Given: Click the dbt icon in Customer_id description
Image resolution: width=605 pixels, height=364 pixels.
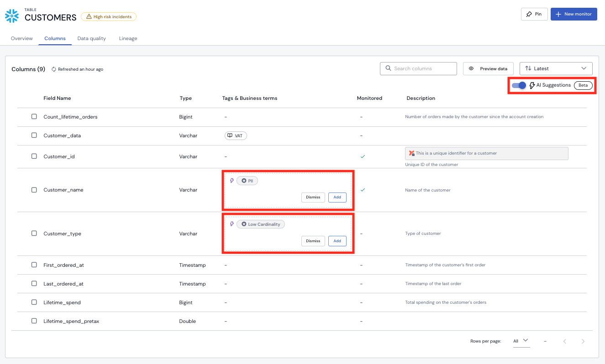Looking at the screenshot, I should [x=411, y=153].
